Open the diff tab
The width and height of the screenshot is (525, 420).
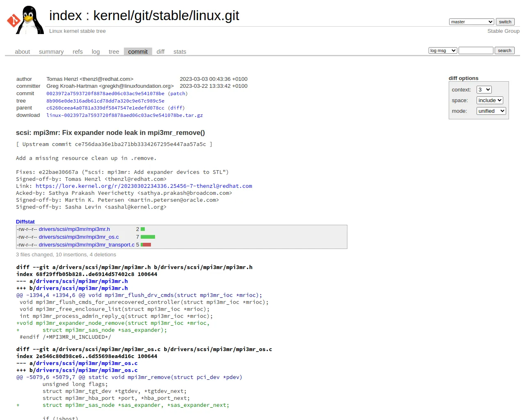(160, 52)
